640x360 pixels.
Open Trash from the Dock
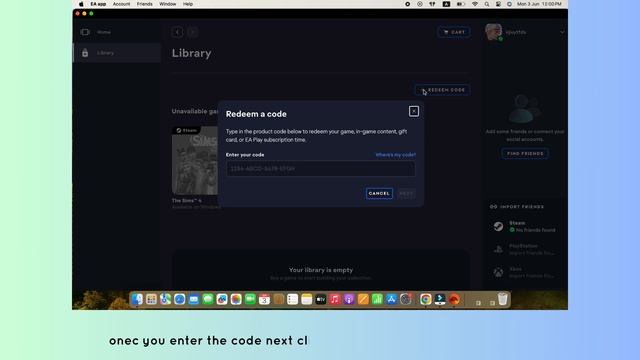pos(503,299)
